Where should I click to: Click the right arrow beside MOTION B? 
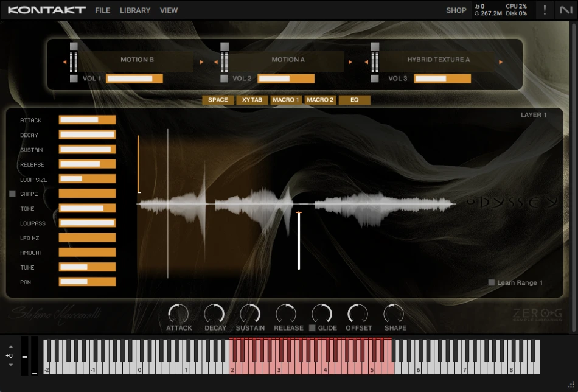pos(201,61)
